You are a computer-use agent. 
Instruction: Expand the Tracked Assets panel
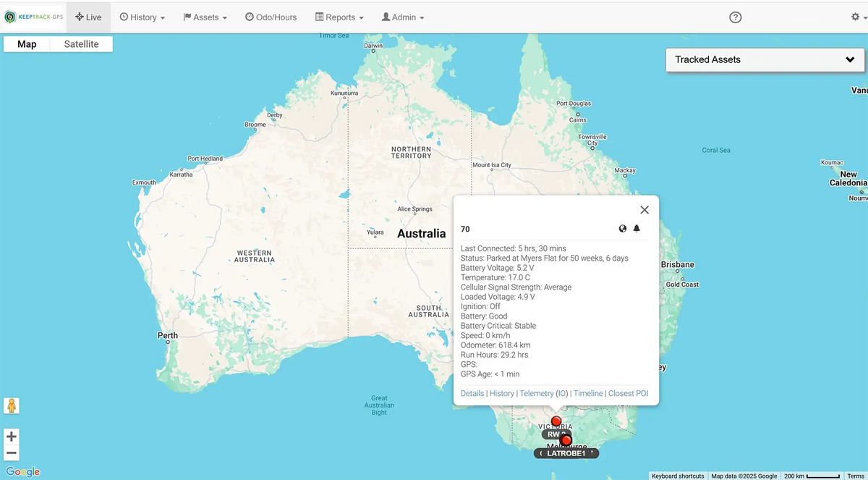[x=765, y=59]
